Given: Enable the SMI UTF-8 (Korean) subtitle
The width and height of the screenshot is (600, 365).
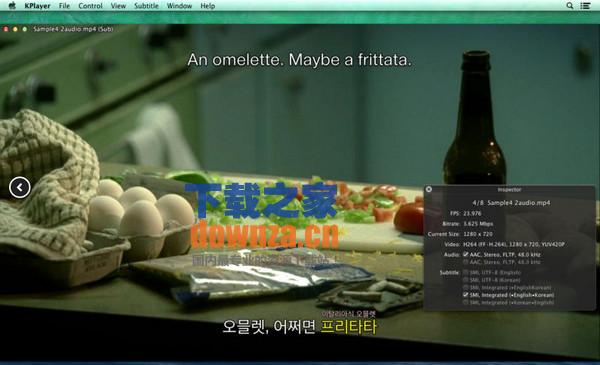Looking at the screenshot, I should [466, 280].
